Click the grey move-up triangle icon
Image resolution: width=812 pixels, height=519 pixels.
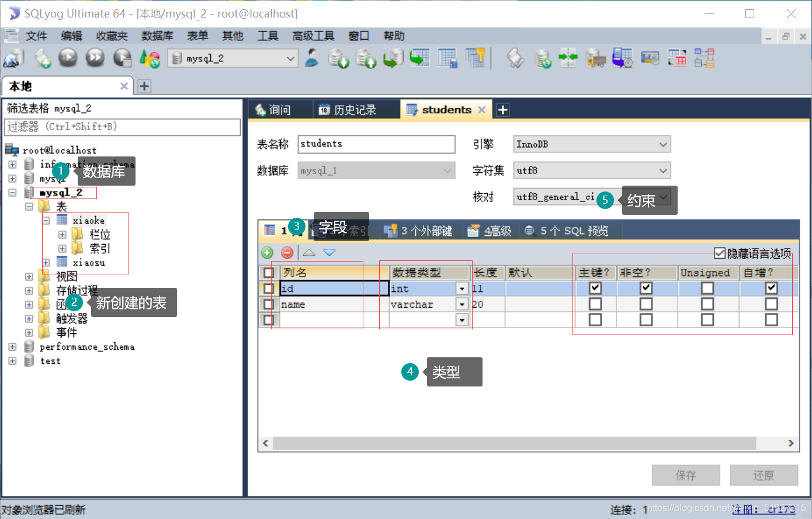coord(309,253)
